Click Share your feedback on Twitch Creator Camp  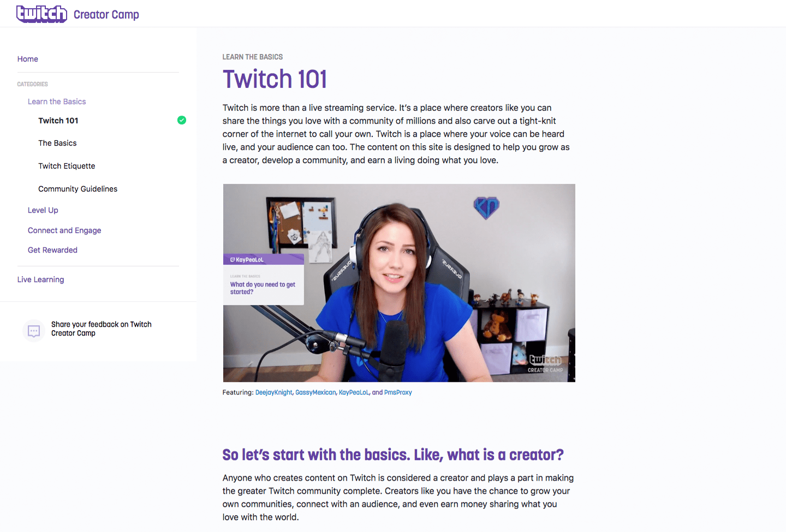point(101,328)
